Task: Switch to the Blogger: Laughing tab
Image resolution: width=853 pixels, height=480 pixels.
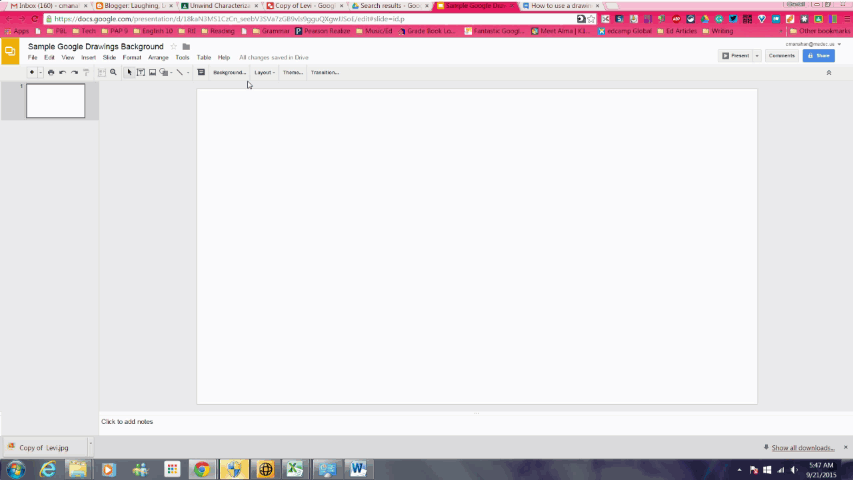Action: click(134, 5)
